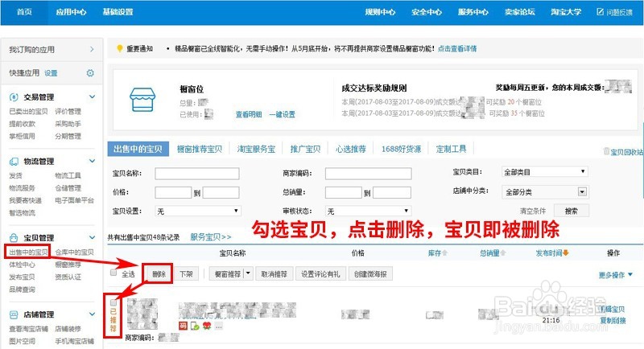The height and width of the screenshot is (349, 644).
Task: Click the 查看明细 link
Action: coord(249,114)
